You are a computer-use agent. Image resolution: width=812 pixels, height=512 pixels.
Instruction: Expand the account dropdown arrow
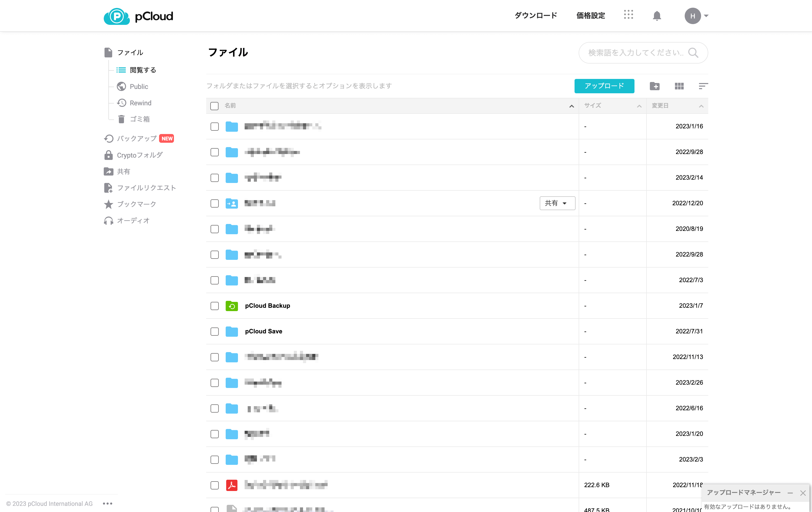[x=706, y=16]
